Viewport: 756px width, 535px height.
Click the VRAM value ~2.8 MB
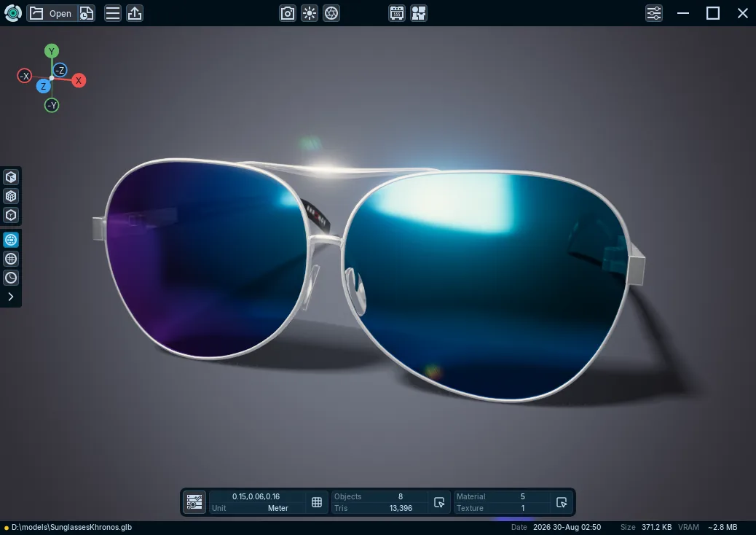coord(722,527)
